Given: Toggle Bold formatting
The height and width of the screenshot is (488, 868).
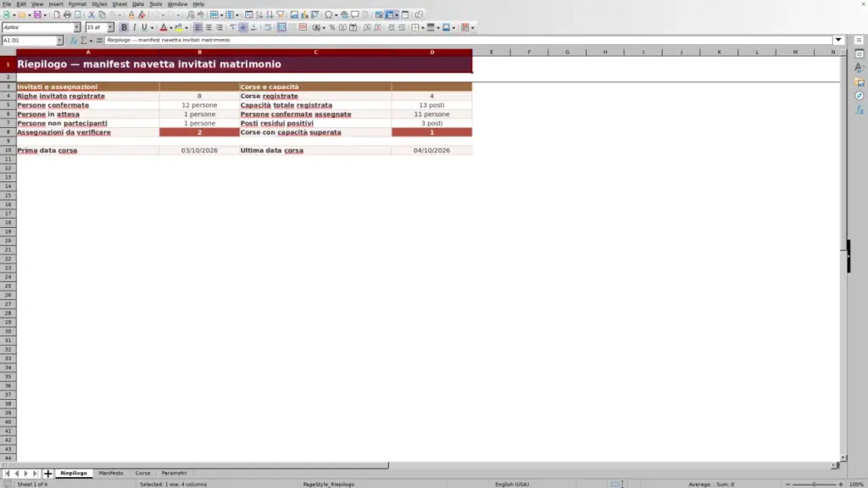Looking at the screenshot, I should [x=124, y=28].
